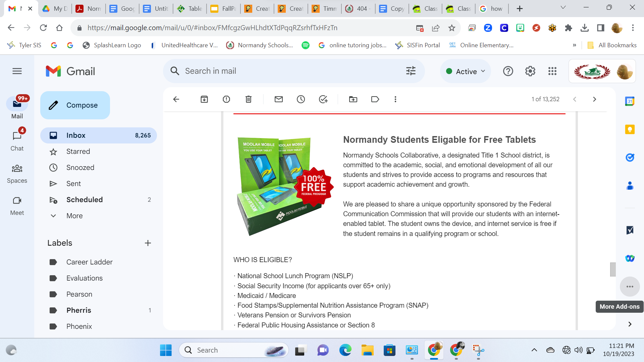Switch to the 404 browser tab

(358, 9)
